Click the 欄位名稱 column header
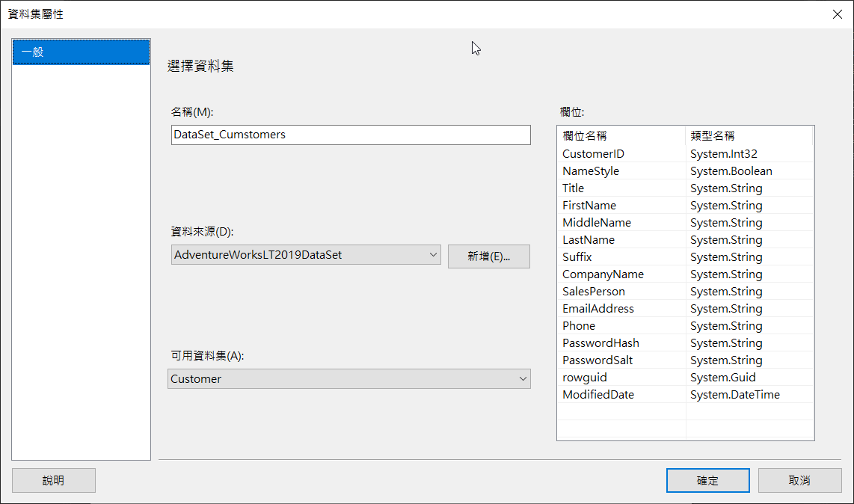Image resolution: width=854 pixels, height=504 pixels. tap(621, 136)
